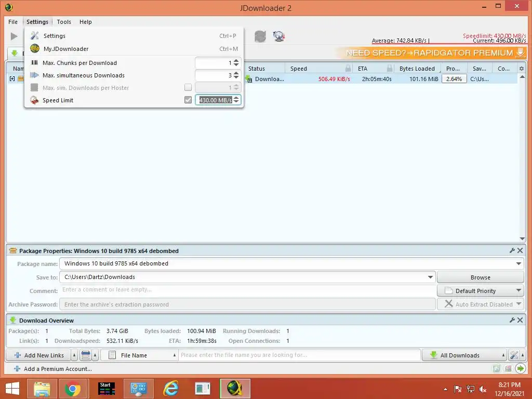The width and height of the screenshot is (532, 399).
Task: Click the 430.00 MB/s speed limit field
Action: (215, 100)
